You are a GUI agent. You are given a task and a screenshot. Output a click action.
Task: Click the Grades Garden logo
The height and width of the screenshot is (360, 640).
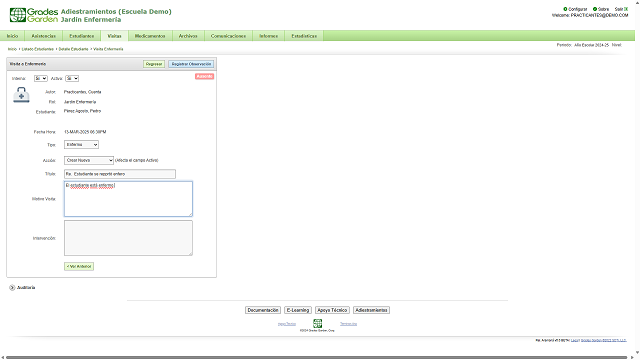point(34,15)
